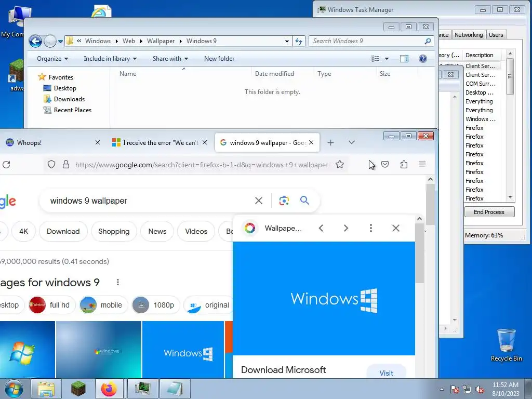
Task: Click the Wallpaper breadcrumb in address bar
Action: point(161,41)
